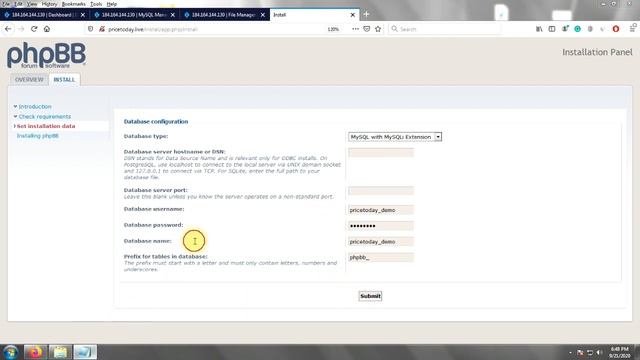
Task: Click the browser Search box
Action: (x=445, y=29)
